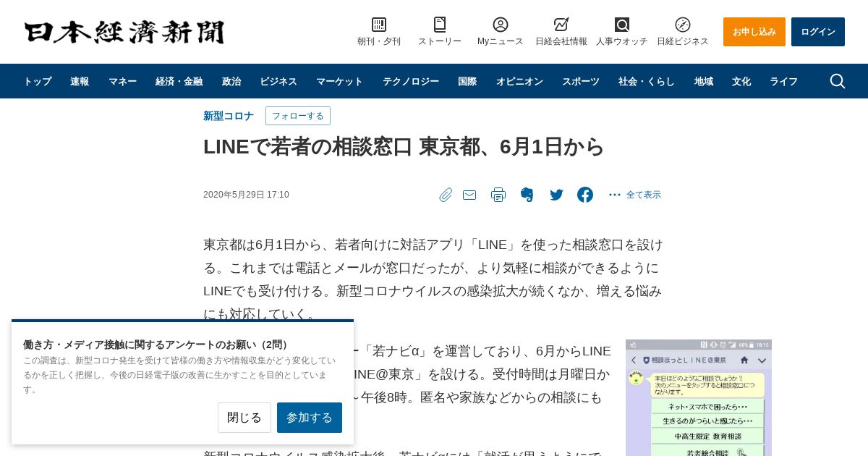The image size is (868, 456).
Task: Open the マーケット menu item
Action: [339, 81]
